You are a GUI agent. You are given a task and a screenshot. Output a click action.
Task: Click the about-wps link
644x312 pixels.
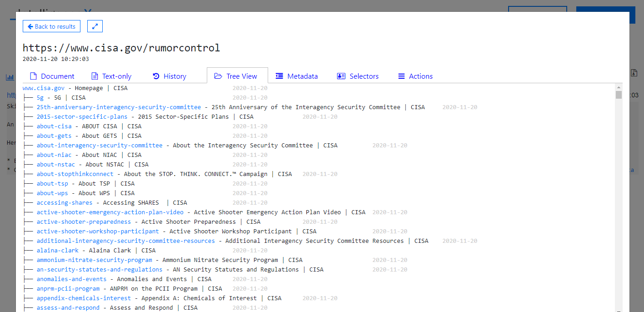[52, 193]
